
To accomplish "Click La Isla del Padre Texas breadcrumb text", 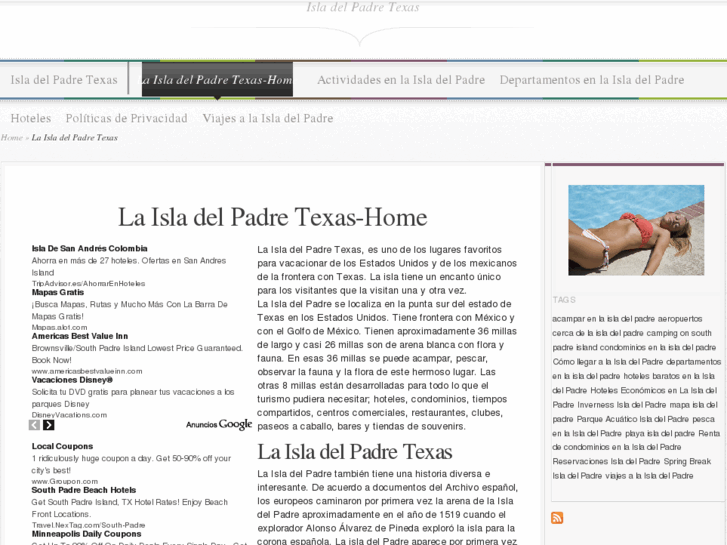I will (75, 137).
